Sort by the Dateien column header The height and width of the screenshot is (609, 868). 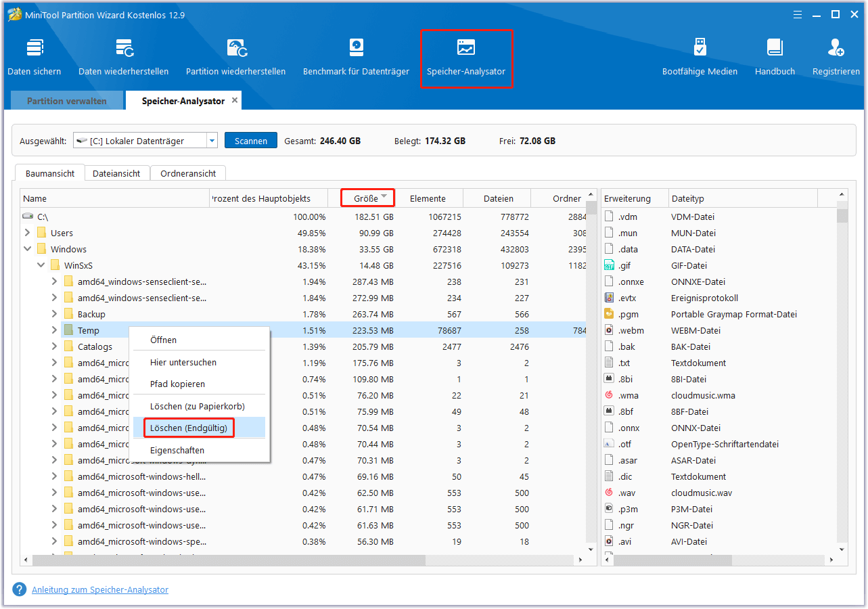click(497, 198)
